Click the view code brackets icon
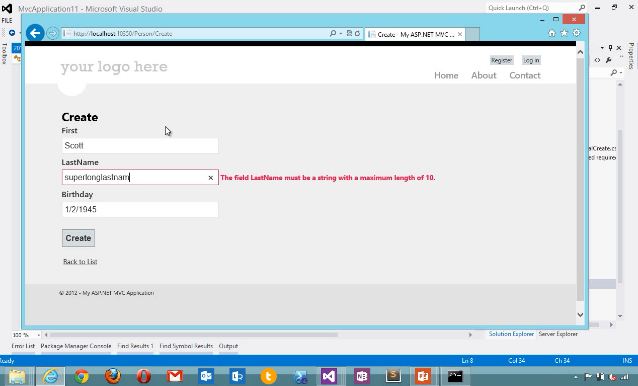Image resolution: width=638 pixels, height=386 pixels. click(x=597, y=60)
